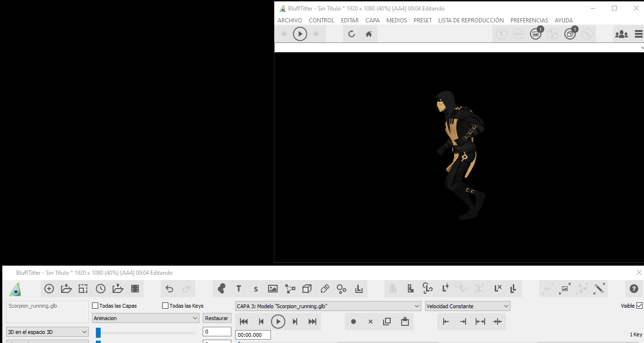The image size is (644, 343).
Task: Enable the Todas las Capas checkbox
Action: pyautogui.click(x=95, y=306)
